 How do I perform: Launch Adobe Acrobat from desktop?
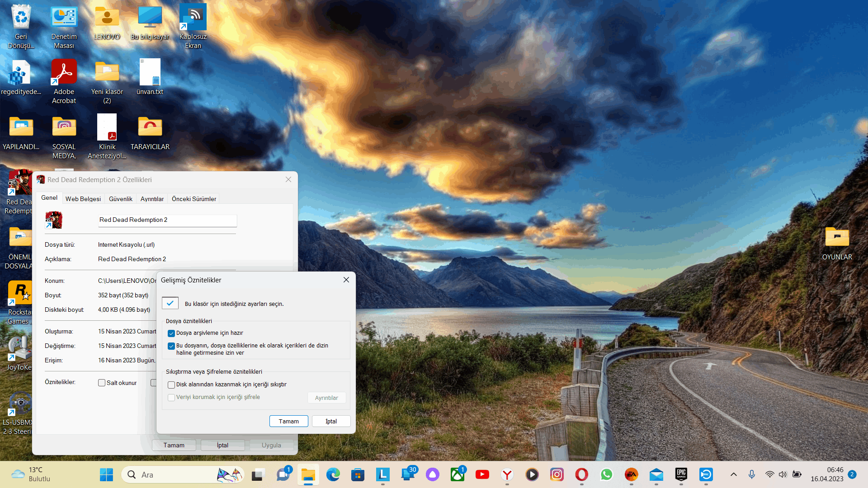pyautogui.click(x=64, y=82)
